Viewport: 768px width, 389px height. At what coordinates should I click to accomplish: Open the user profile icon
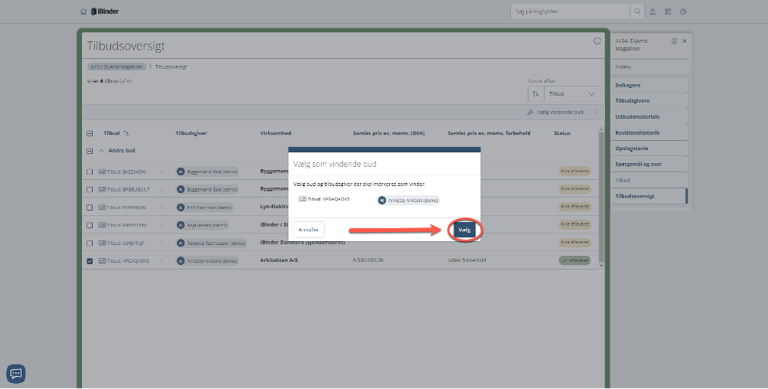tap(652, 11)
